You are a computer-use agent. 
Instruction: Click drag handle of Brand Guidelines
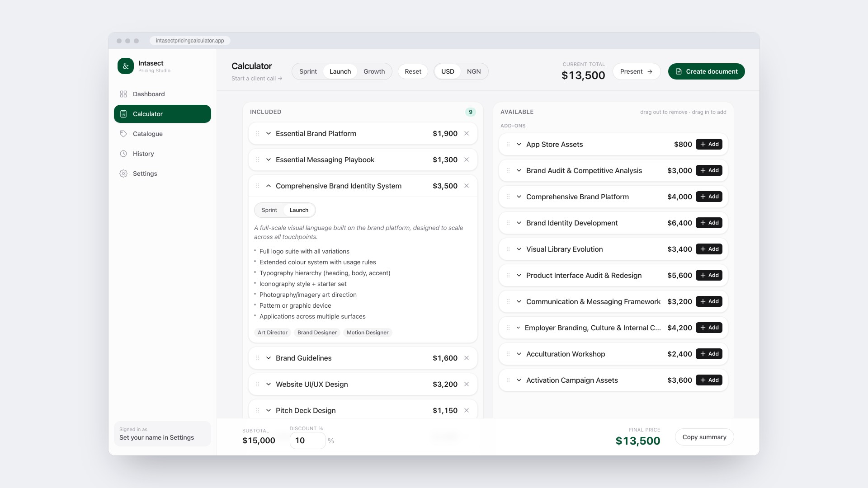pyautogui.click(x=258, y=358)
